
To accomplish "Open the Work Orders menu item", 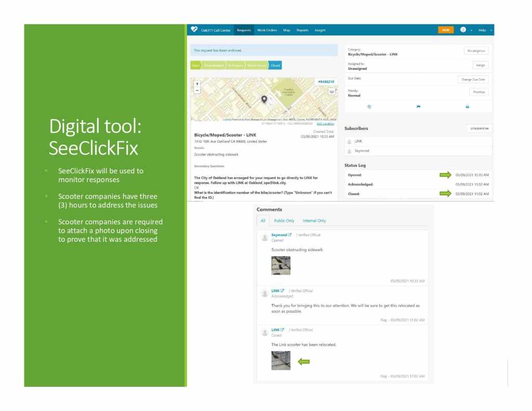I will [x=267, y=30].
